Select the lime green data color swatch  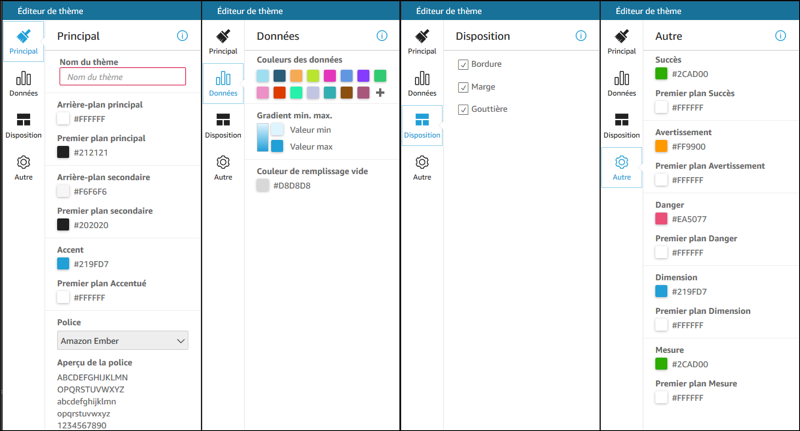[313, 76]
